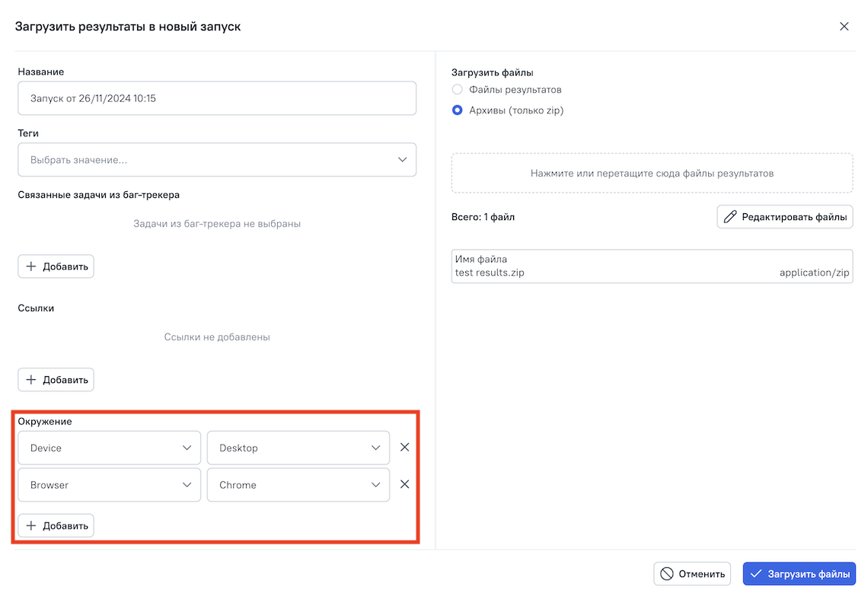Add a bug tracker task with Добавить
The width and height of the screenshot is (868, 600).
[x=56, y=266]
